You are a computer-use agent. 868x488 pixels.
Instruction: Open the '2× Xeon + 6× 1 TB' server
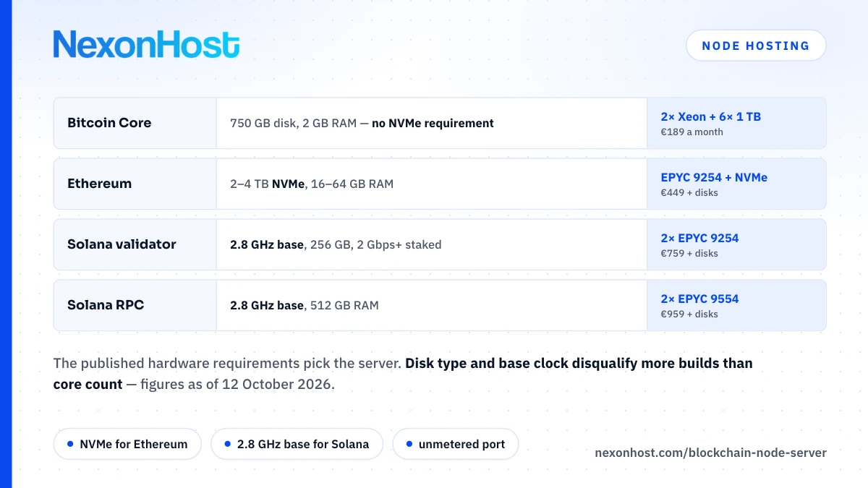pos(710,116)
